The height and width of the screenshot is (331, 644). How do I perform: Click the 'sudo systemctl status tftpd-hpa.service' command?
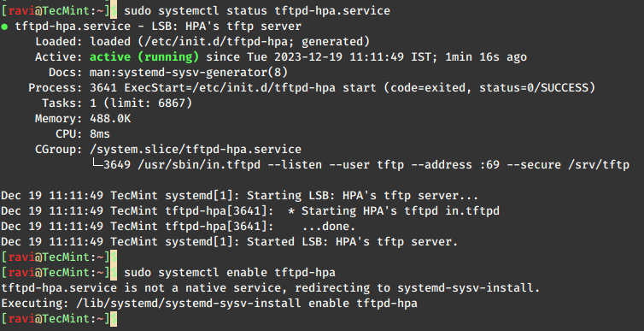click(x=257, y=10)
